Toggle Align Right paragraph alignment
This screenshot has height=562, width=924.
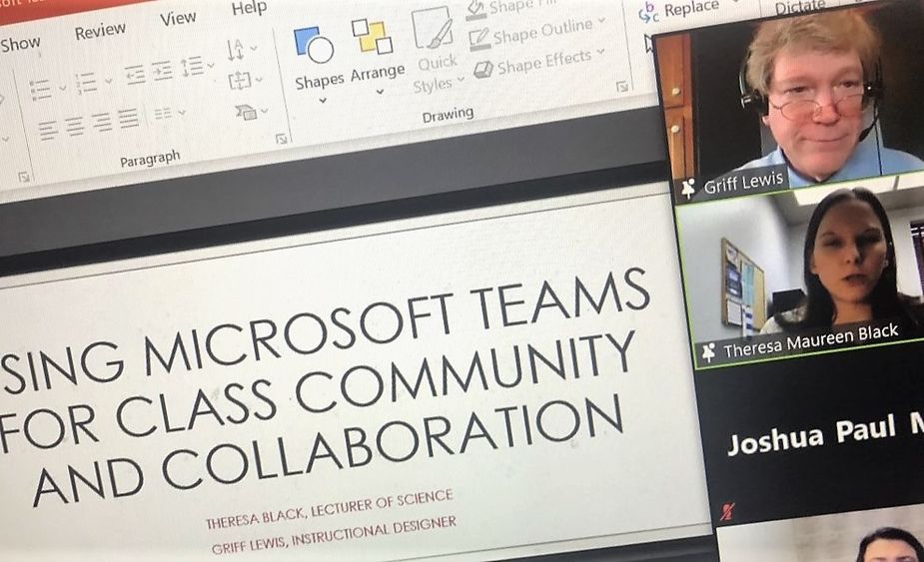coord(102,123)
